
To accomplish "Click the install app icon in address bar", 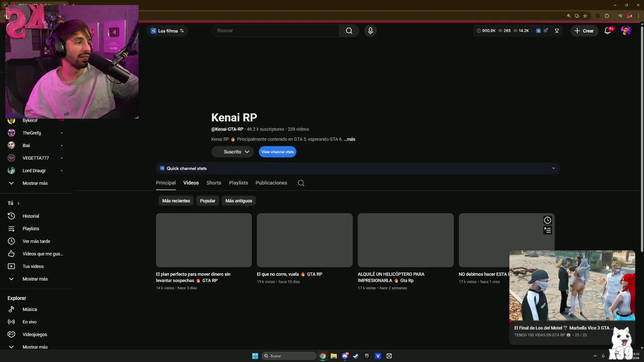I will pyautogui.click(x=577, y=16).
